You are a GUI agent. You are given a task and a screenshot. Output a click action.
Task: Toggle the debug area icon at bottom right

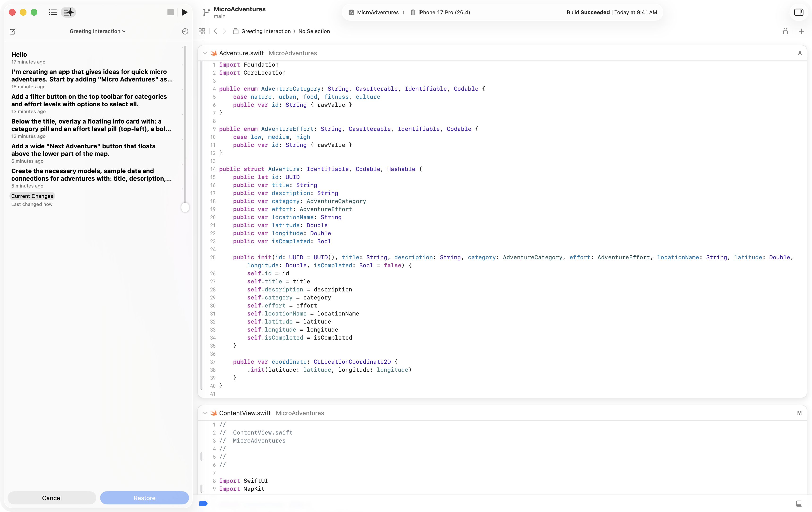(x=799, y=504)
